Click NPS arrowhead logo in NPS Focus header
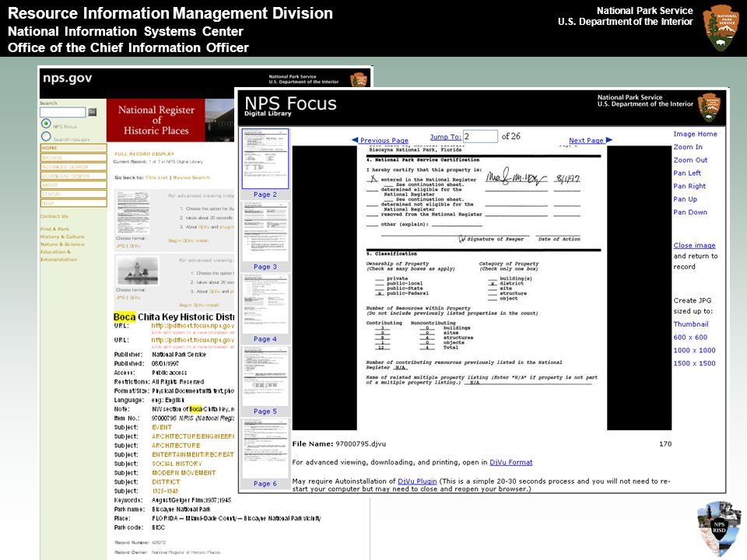Viewport: 747px width, 560px height. coord(709,107)
